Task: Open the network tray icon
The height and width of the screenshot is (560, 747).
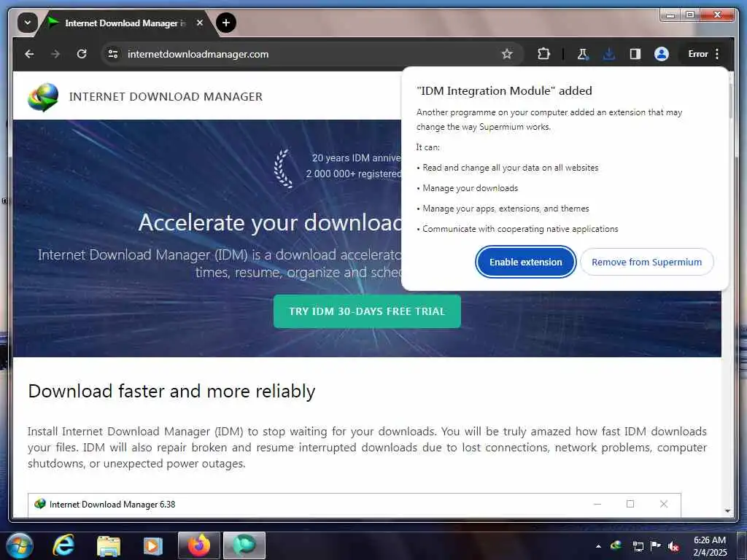Action: click(638, 546)
